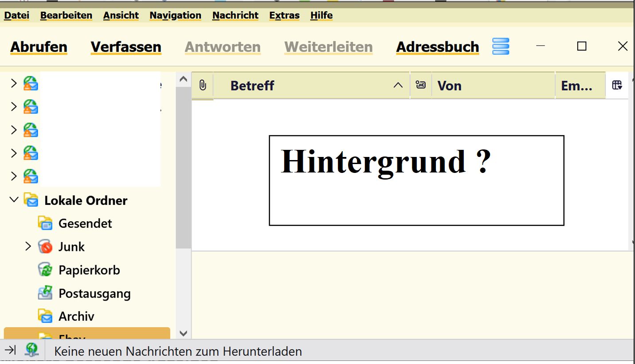This screenshot has height=364, width=635.
Task: Click the Junk folder icon
Action: (x=45, y=247)
